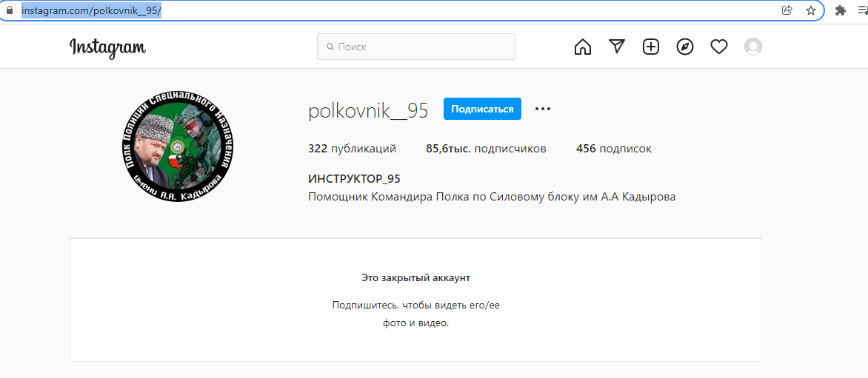Image resolution: width=868 pixels, height=378 pixels.
Task: Open direct messages paper plane icon
Action: pyautogui.click(x=617, y=47)
